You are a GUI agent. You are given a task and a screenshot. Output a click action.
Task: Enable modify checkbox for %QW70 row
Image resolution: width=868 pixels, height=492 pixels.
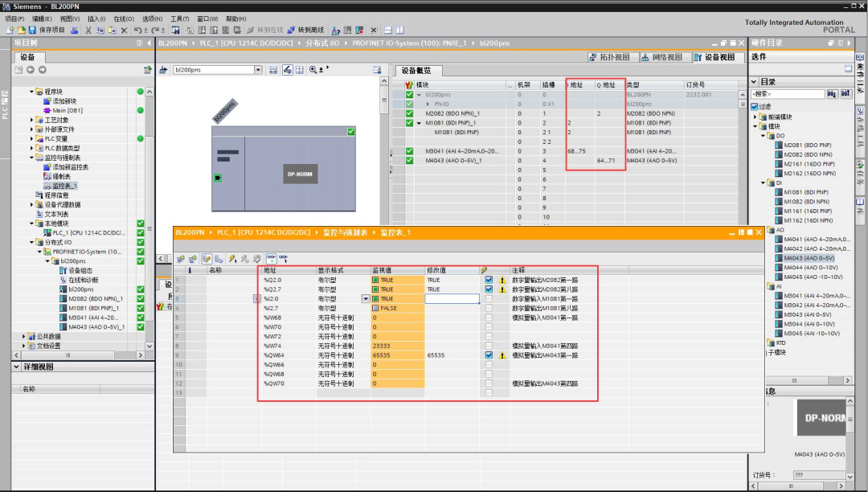tap(489, 383)
